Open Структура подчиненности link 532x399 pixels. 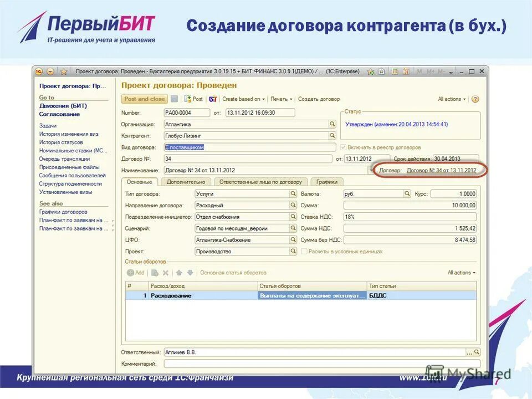tap(70, 183)
